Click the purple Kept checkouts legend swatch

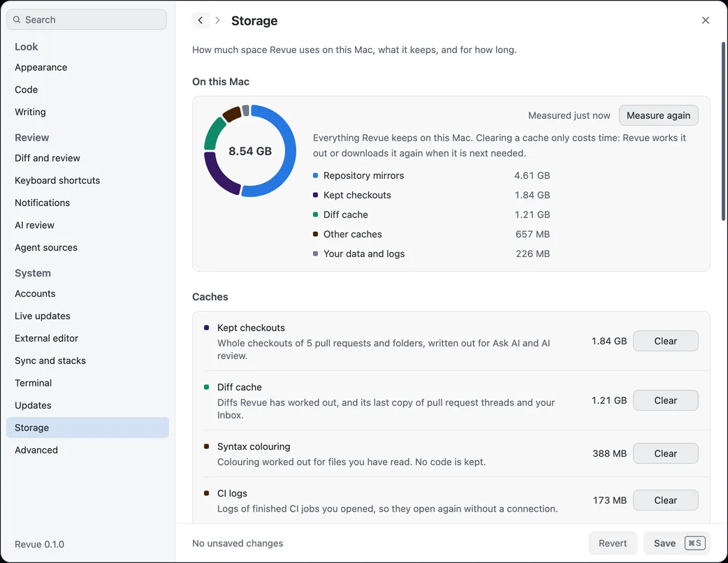click(x=315, y=195)
